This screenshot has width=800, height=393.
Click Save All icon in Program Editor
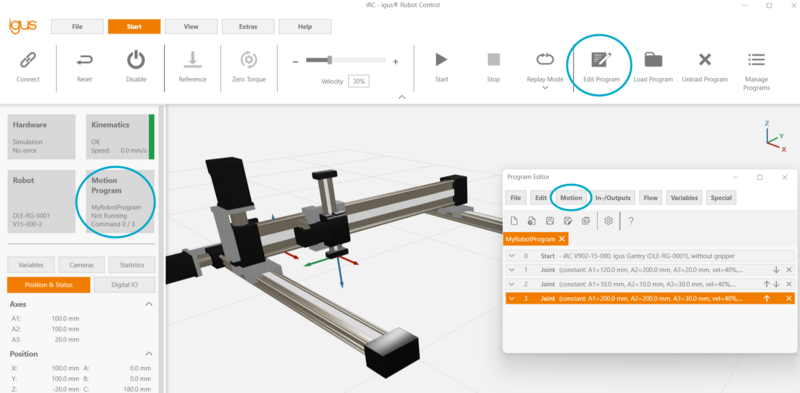[585, 221]
